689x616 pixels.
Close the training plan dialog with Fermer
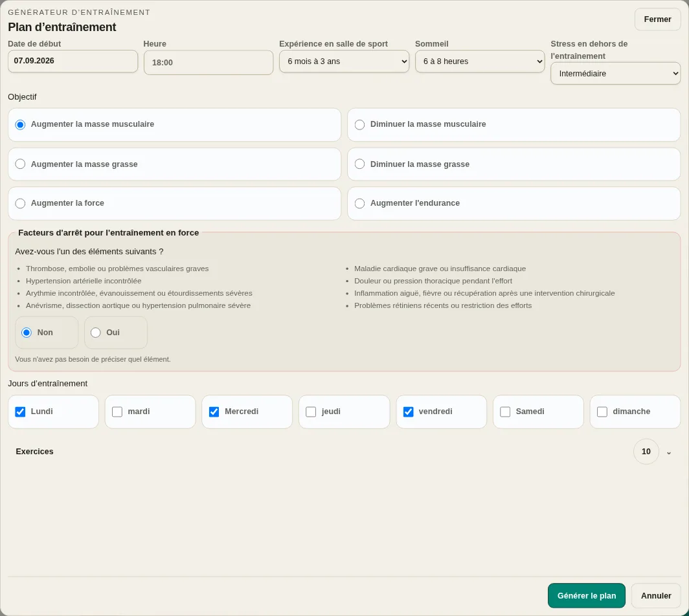point(657,19)
